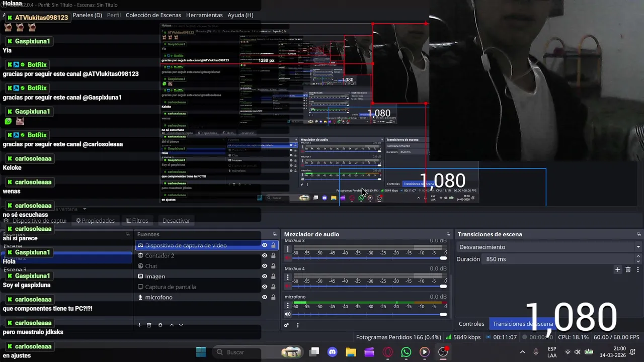Open Opera browser from the taskbar
644x362 pixels.
click(387, 352)
